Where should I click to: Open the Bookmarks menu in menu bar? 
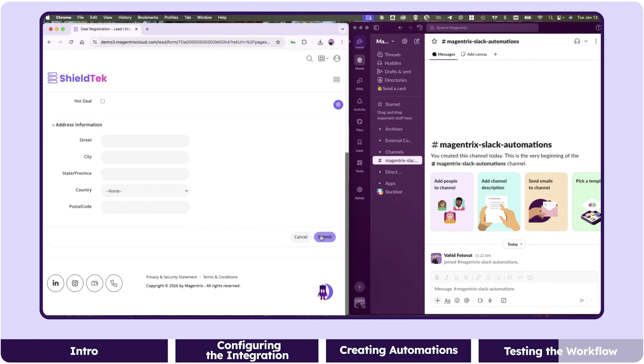click(x=148, y=17)
